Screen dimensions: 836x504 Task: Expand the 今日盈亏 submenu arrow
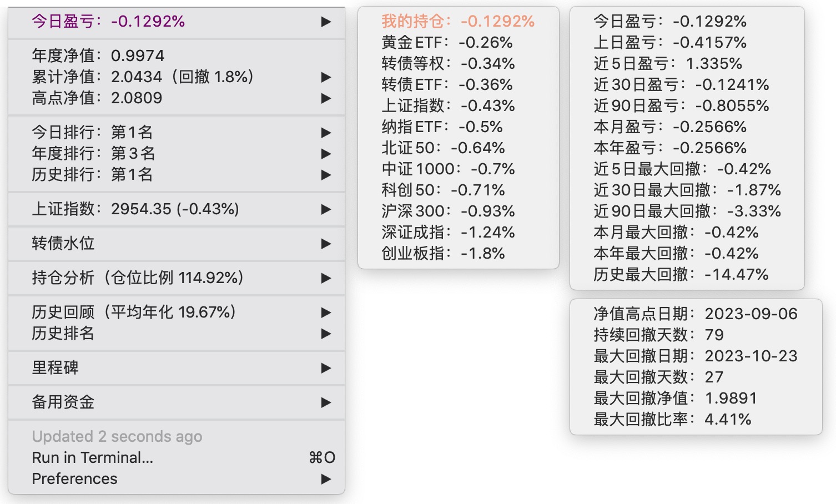coord(326,22)
